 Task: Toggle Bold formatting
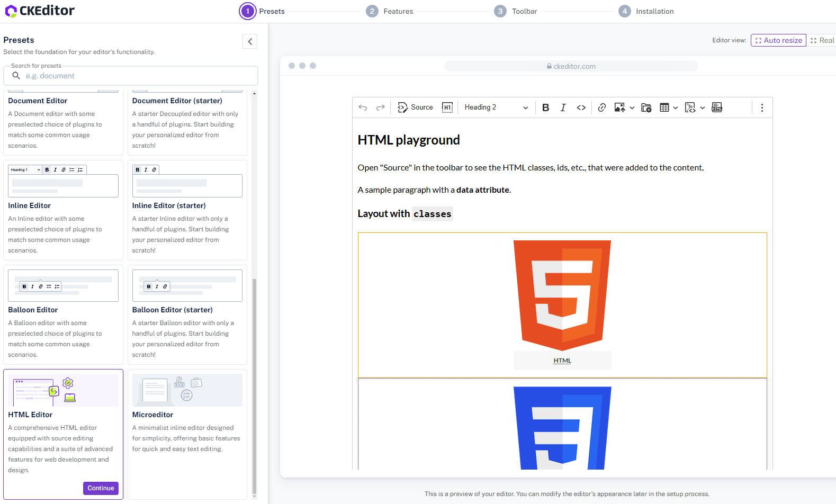(545, 107)
